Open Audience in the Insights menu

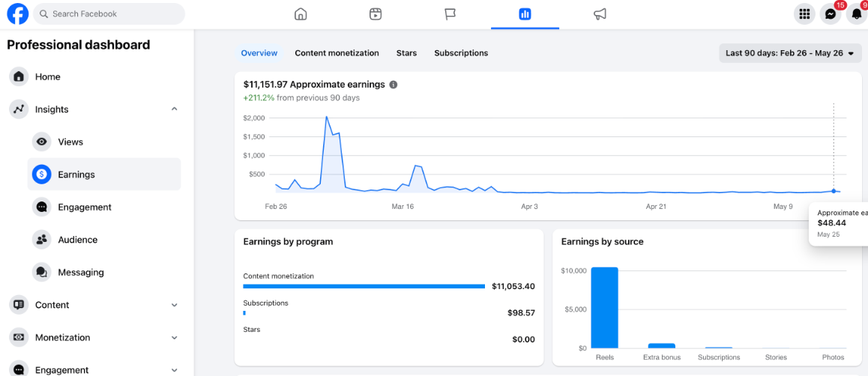pyautogui.click(x=104, y=240)
